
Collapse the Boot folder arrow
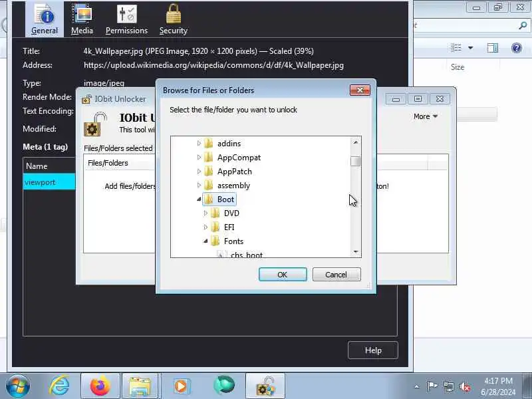click(x=199, y=199)
